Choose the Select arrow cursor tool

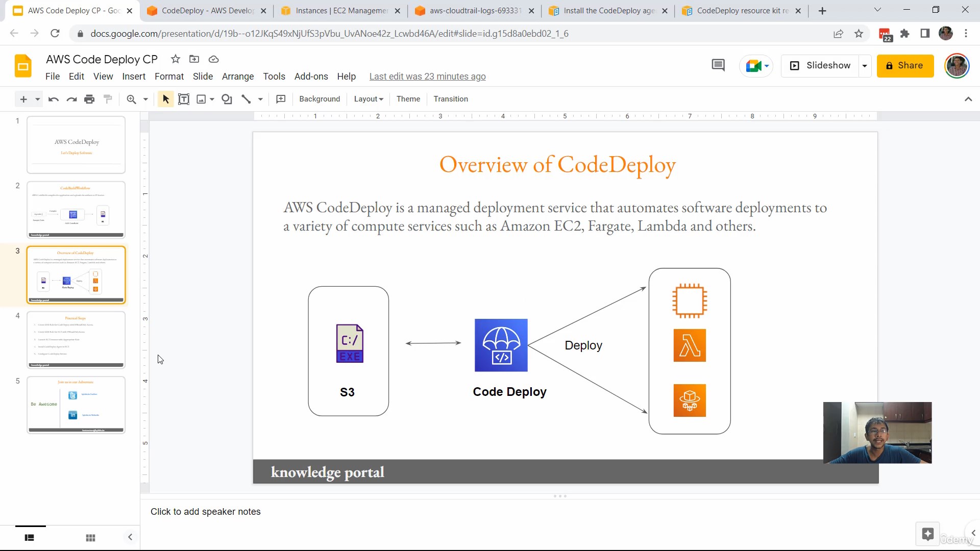(165, 99)
